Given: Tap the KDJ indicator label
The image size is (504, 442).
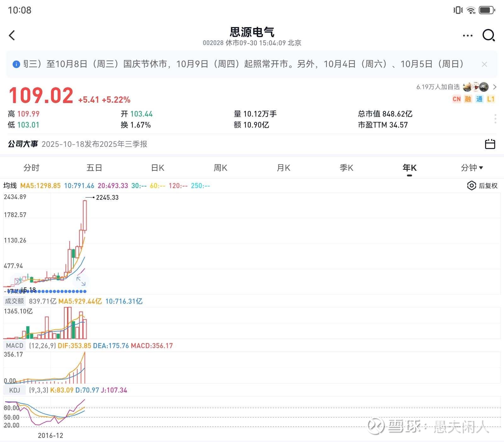Looking at the screenshot, I should [x=14, y=390].
